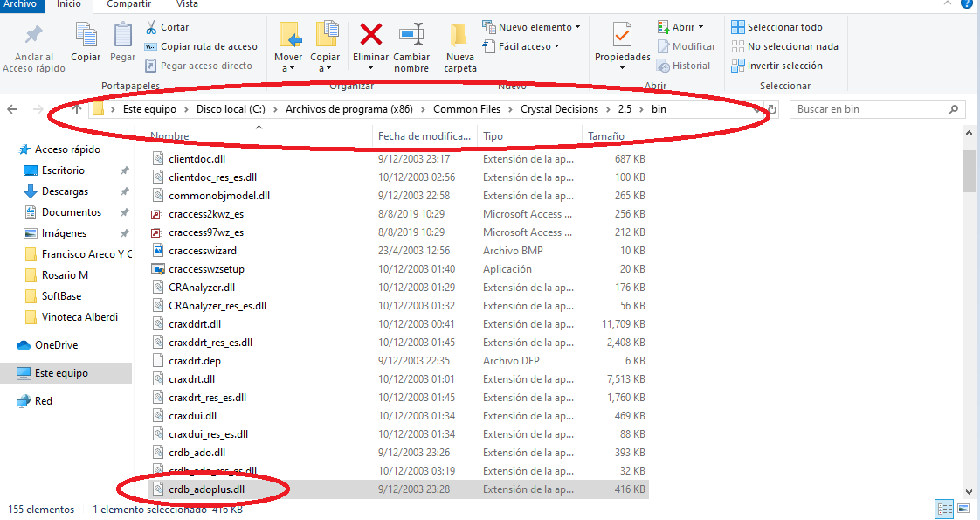Viewport: 980px width, 520px height.
Task: Click the Disco local (C:) breadcrumb
Action: (x=231, y=109)
